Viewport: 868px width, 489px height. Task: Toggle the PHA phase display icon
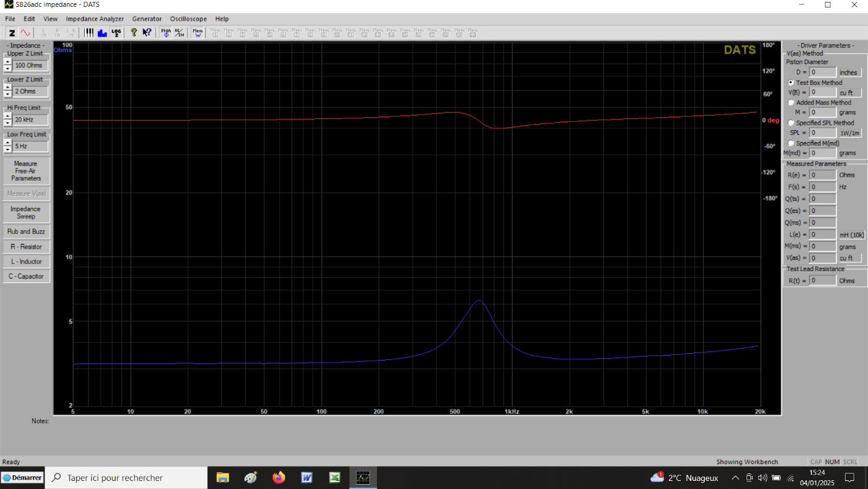166,33
